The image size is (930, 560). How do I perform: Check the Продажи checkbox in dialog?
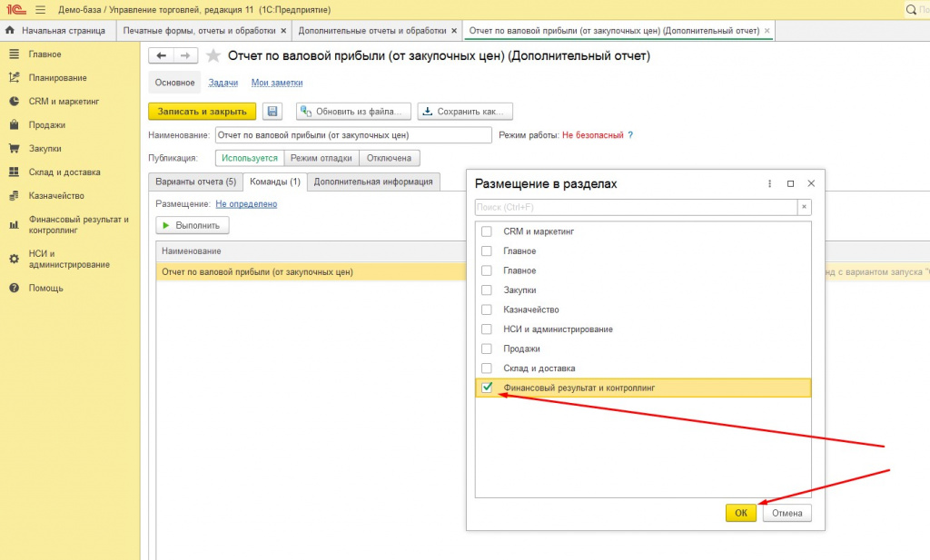(487, 349)
